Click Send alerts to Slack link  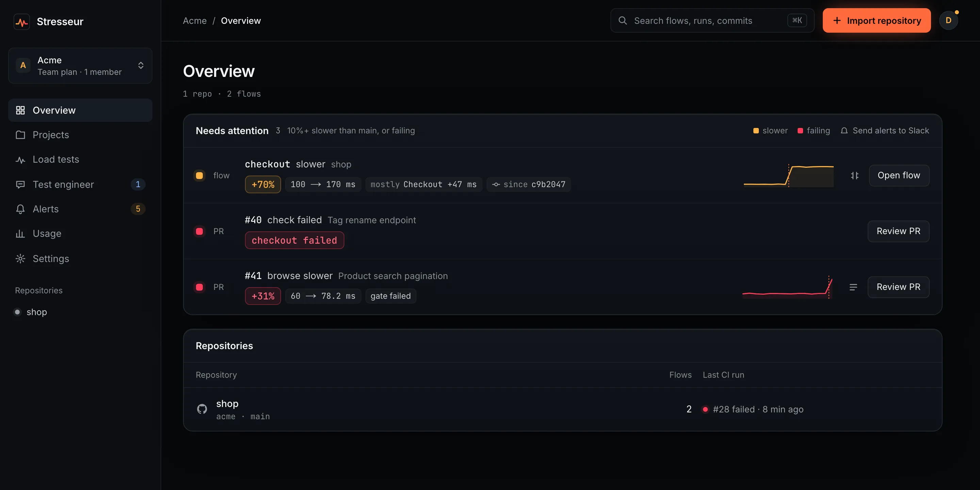pos(885,130)
